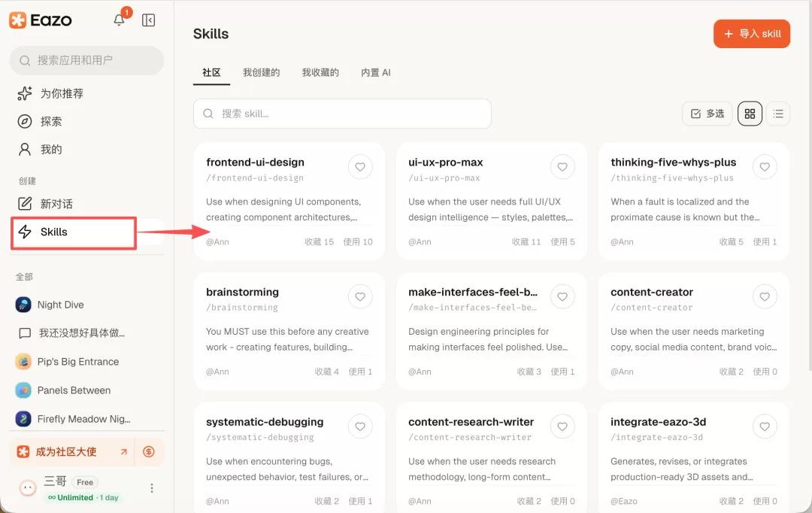Click the Eazo logo
This screenshot has height=513, width=812.
41,20
